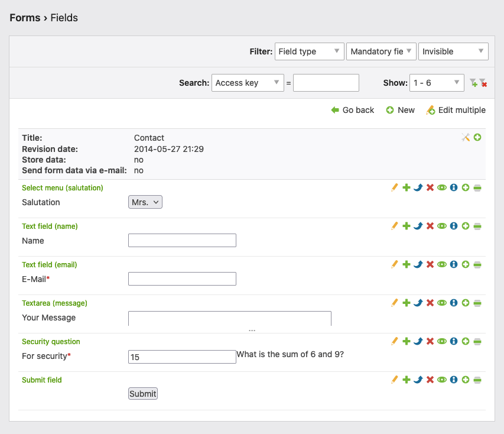Image resolution: width=504 pixels, height=434 pixels.
Task: Click the For security answer field
Action: point(182,357)
